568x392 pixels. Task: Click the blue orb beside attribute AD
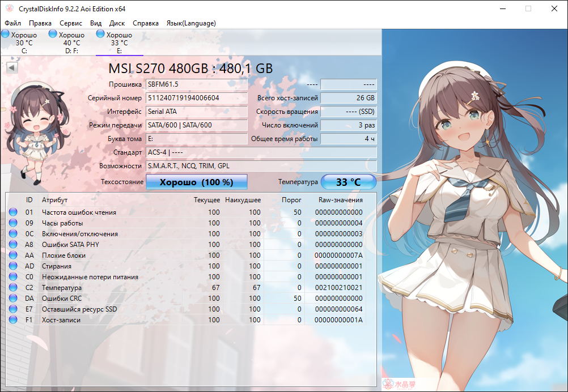pyautogui.click(x=14, y=266)
